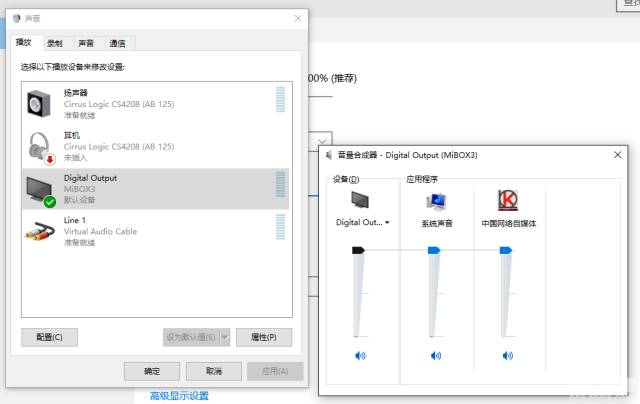Screen dimensions: 640x404
Task: Switch to the 播放 playback tab
Action: coord(24,42)
